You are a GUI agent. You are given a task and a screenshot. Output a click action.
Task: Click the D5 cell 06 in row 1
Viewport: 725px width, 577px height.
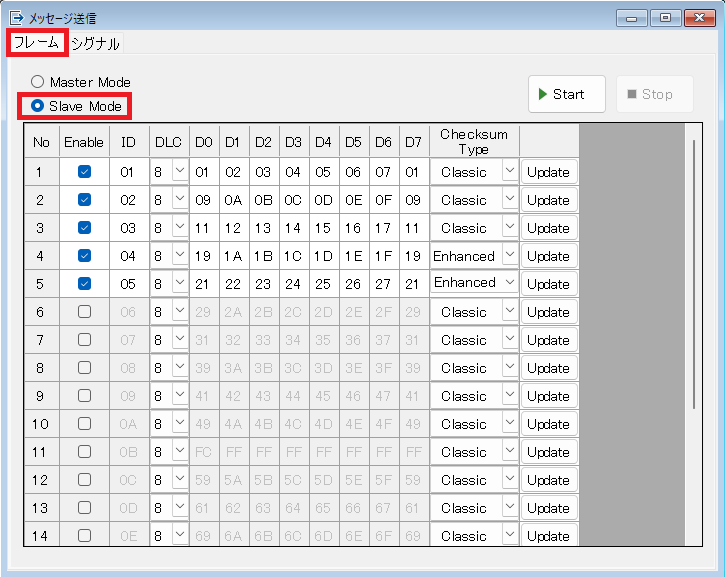pyautogui.click(x=353, y=172)
